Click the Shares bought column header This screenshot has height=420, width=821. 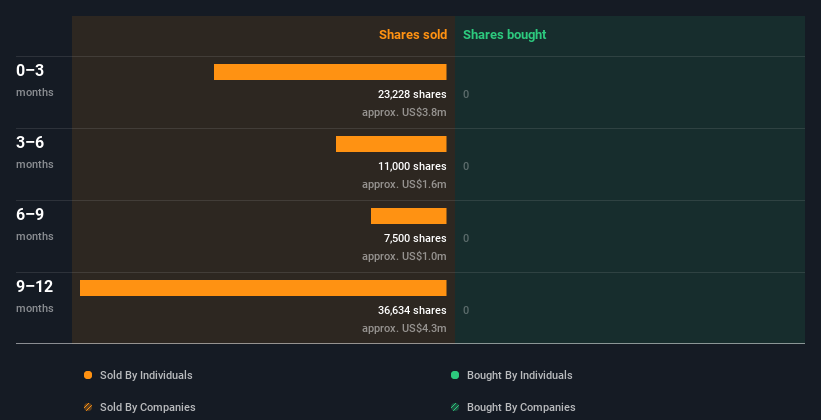coord(505,35)
